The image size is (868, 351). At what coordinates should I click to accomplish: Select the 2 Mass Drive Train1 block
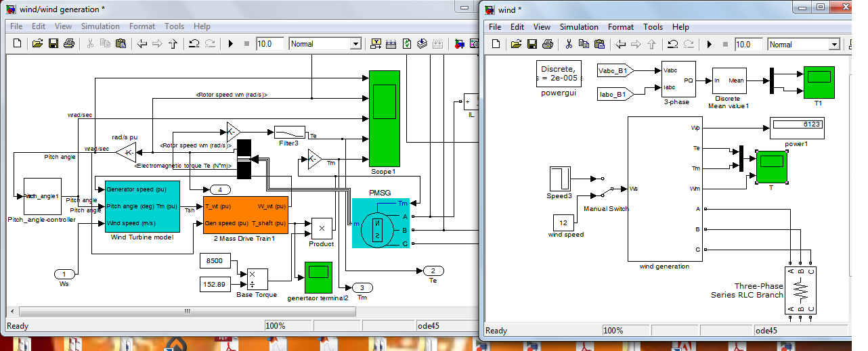pyautogui.click(x=246, y=214)
